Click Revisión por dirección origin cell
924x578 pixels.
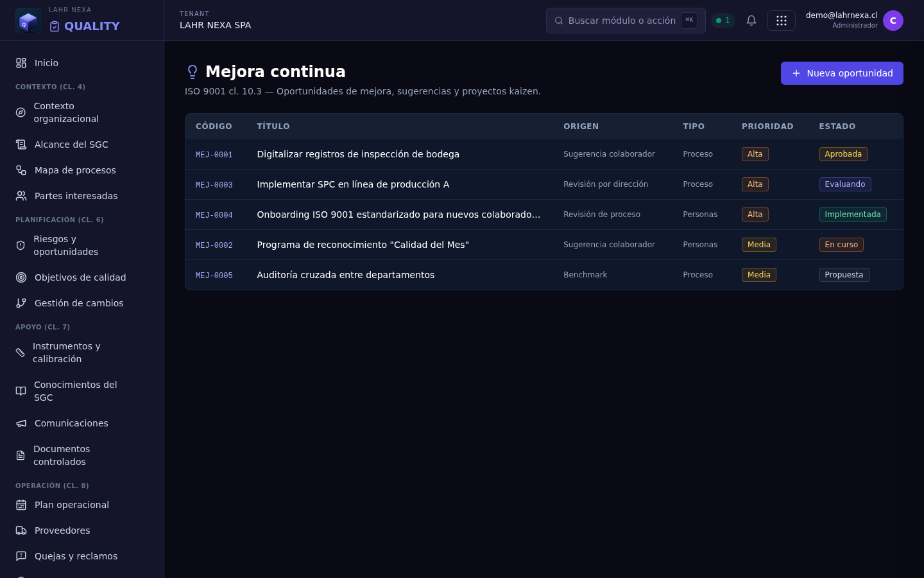606,184
